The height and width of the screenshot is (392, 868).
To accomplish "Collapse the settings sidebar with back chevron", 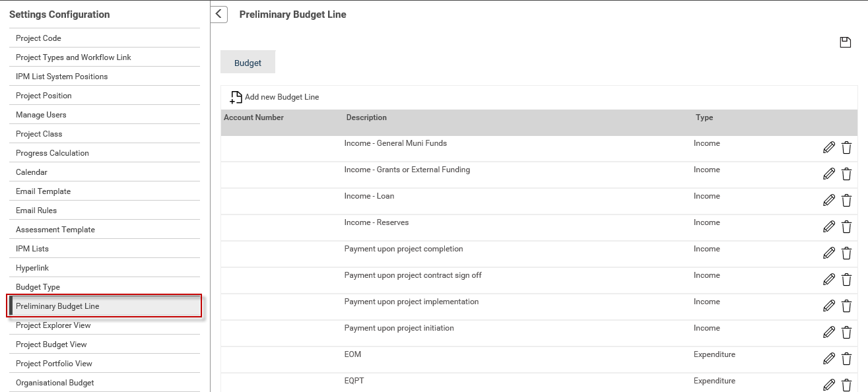I will click(x=218, y=15).
